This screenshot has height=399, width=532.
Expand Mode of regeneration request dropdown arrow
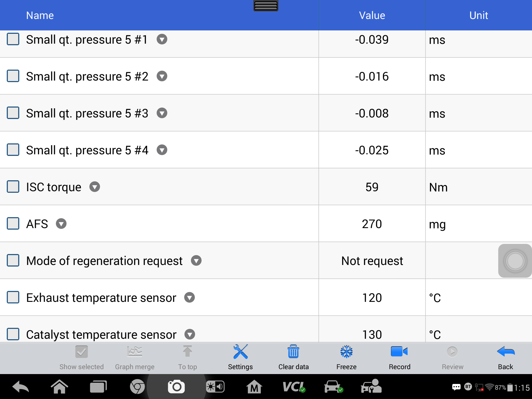coord(196,261)
